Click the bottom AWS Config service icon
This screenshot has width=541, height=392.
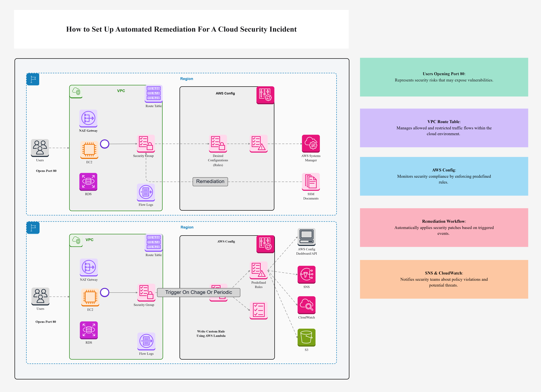click(x=265, y=244)
